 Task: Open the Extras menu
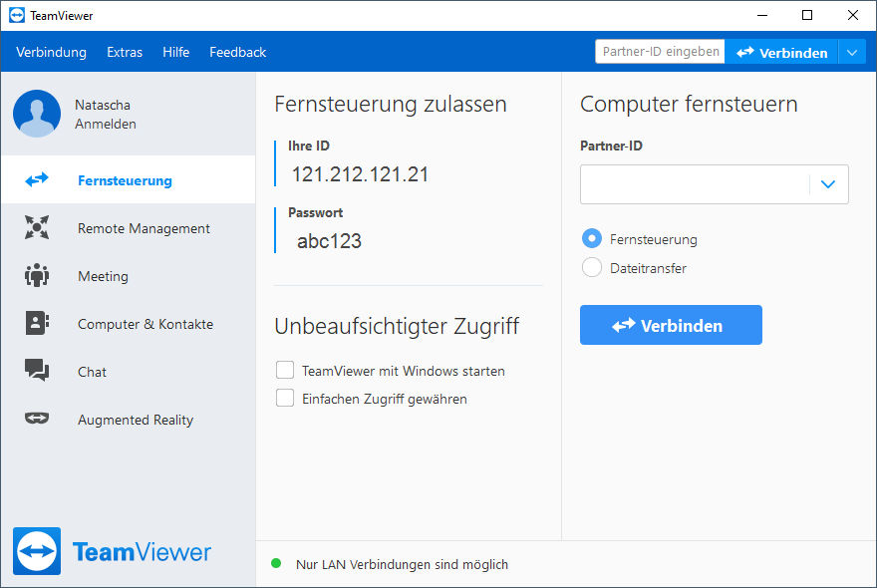(125, 52)
